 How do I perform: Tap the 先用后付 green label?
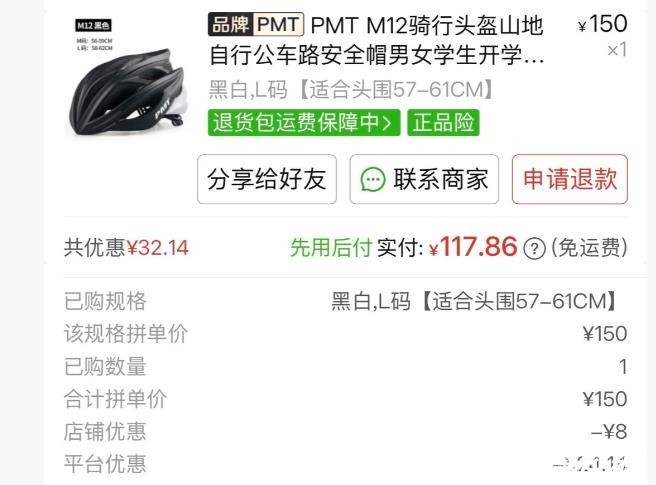click(331, 247)
